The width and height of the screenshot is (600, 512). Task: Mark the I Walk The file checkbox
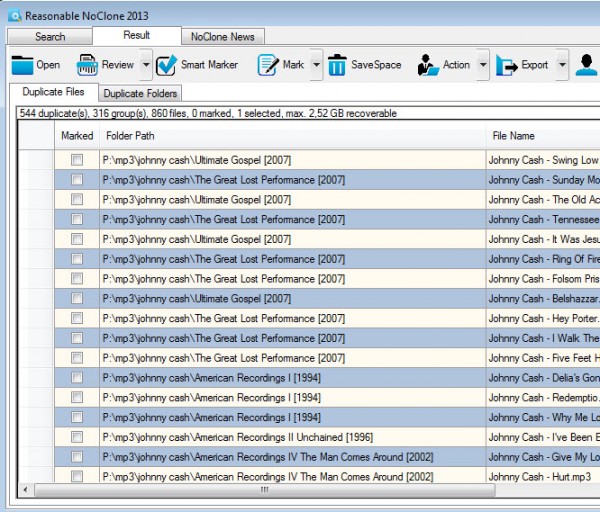tap(77, 338)
